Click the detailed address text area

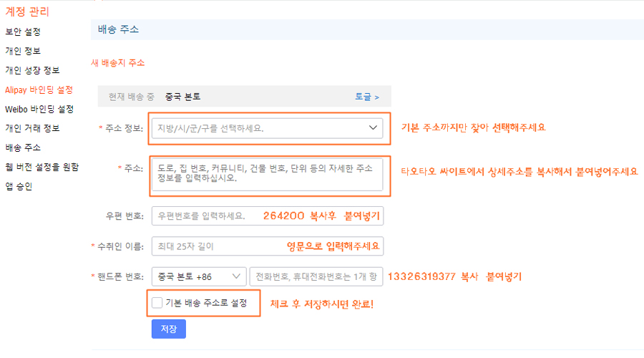point(268,175)
